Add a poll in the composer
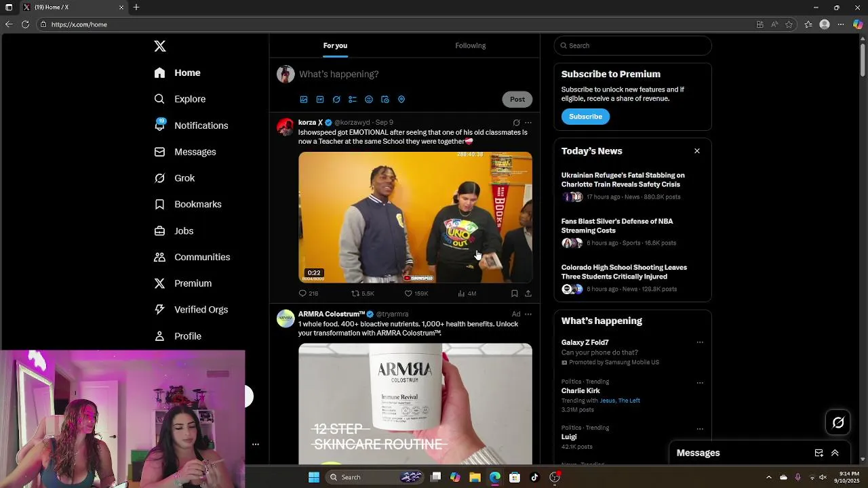Image resolution: width=868 pixels, height=488 pixels. point(353,100)
